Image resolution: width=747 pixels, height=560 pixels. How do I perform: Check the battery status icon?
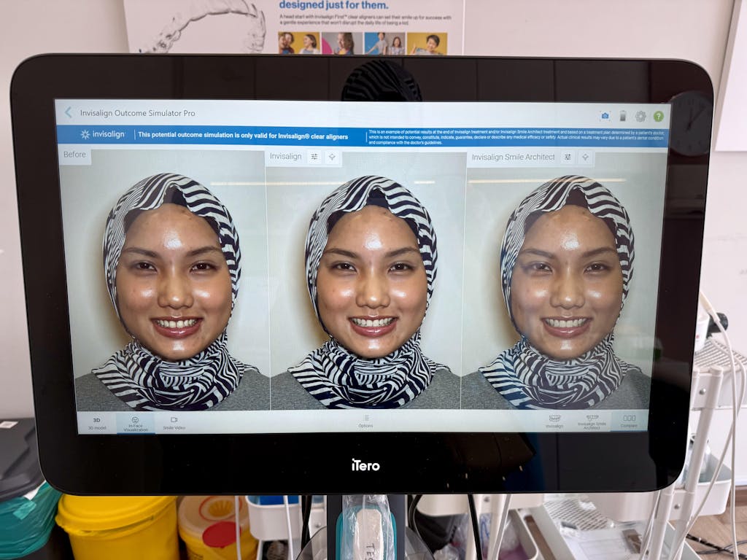[623, 116]
